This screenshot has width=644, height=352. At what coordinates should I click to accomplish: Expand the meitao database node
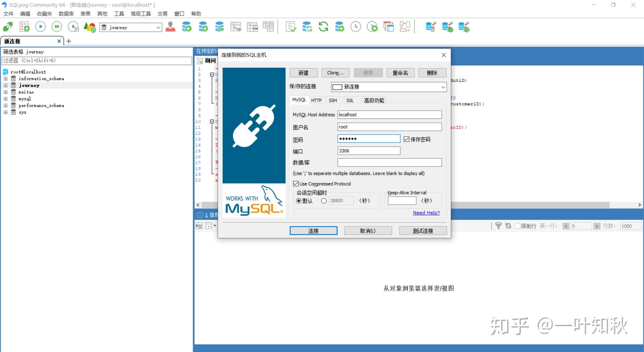coord(6,92)
